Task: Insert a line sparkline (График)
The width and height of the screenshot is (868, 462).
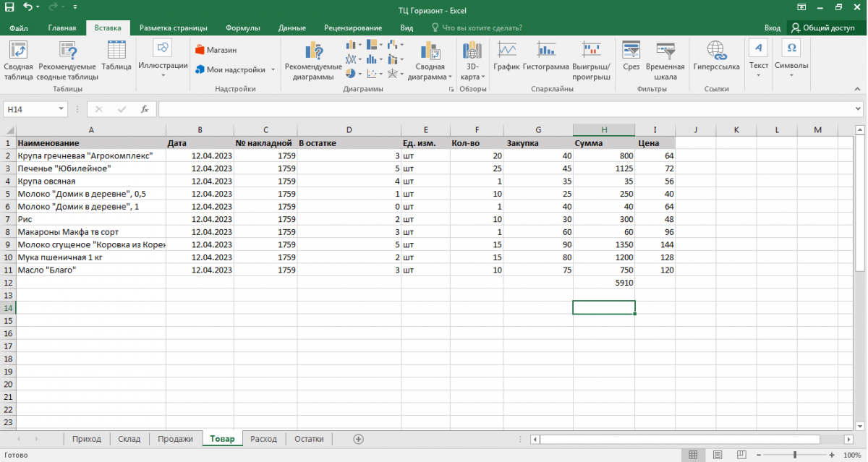Action: 506,56
